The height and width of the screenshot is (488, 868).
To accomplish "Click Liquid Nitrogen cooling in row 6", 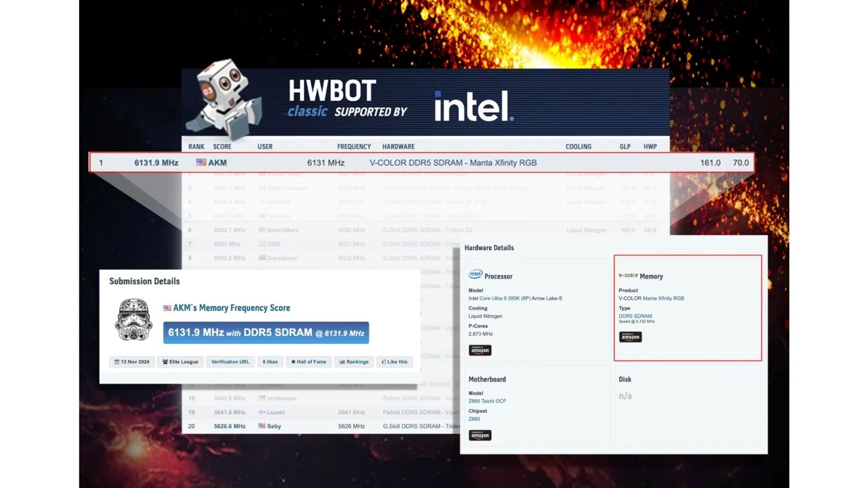I will click(586, 230).
